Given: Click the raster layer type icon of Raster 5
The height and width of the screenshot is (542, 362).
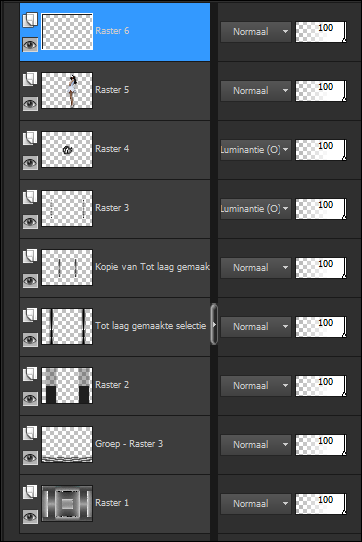Looking at the screenshot, I should click(x=30, y=79).
